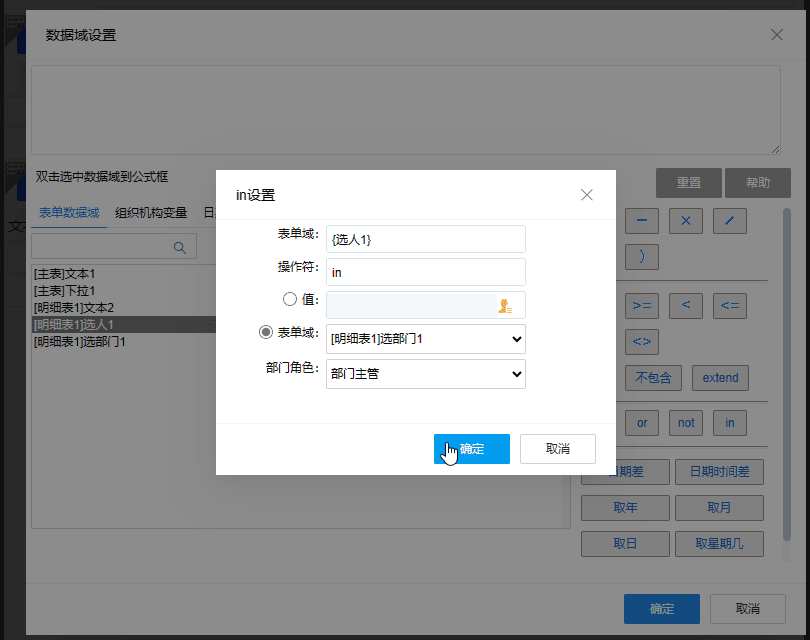Insert the multiply operator
Image resolution: width=810 pixels, height=640 pixels.
click(686, 221)
